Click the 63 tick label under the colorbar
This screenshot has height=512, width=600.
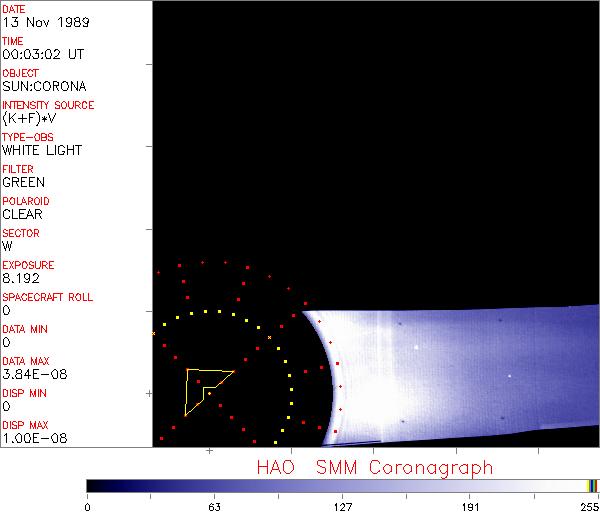[x=214, y=505]
